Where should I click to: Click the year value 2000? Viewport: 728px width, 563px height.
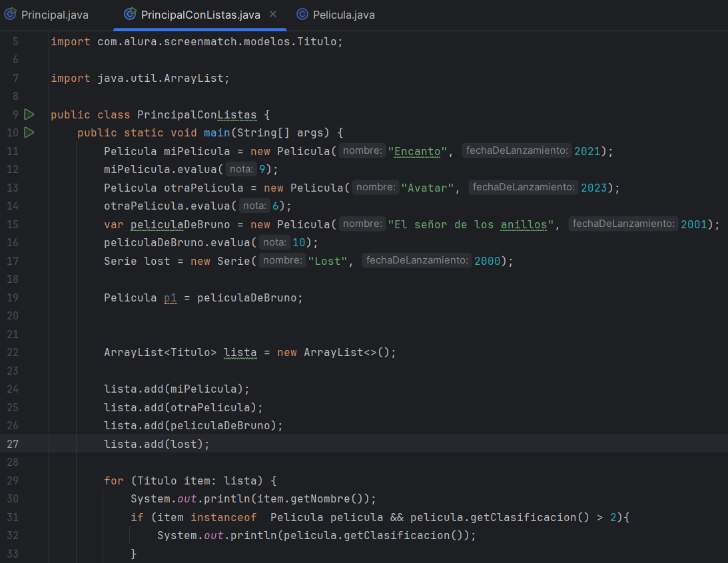[487, 261]
